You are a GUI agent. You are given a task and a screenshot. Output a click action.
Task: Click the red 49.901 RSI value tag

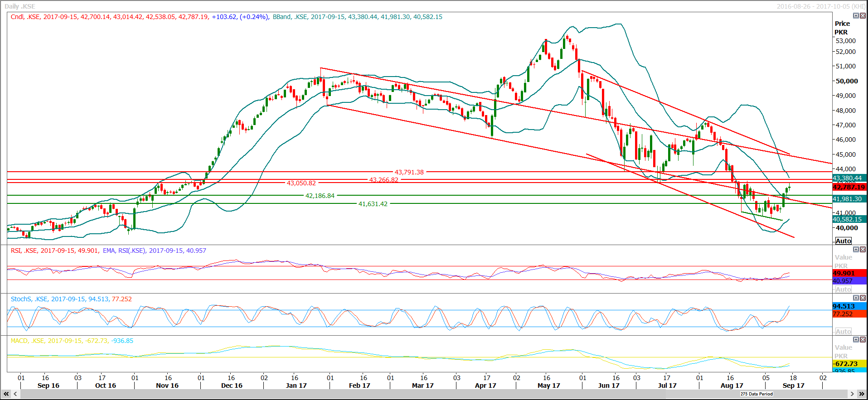850,273
